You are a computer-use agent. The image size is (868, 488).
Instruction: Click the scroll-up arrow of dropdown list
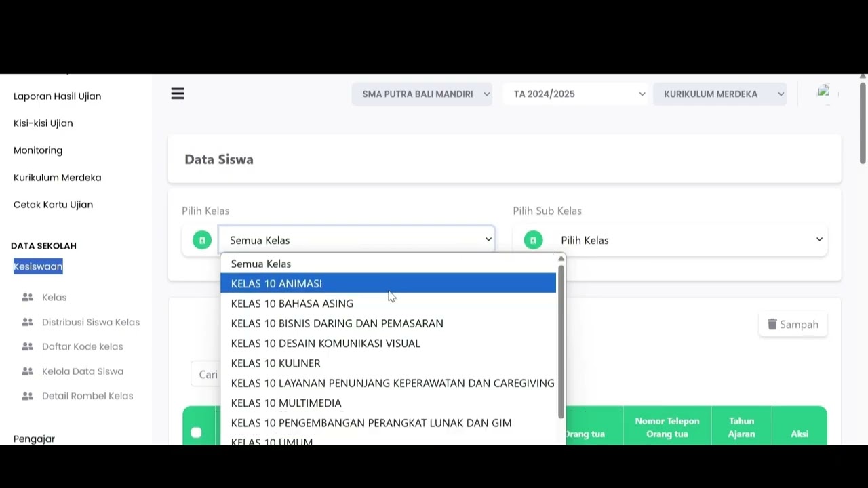tap(561, 259)
